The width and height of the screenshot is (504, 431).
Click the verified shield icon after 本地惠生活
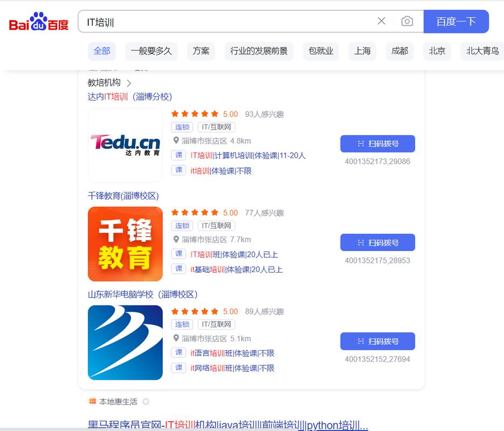click(146, 401)
